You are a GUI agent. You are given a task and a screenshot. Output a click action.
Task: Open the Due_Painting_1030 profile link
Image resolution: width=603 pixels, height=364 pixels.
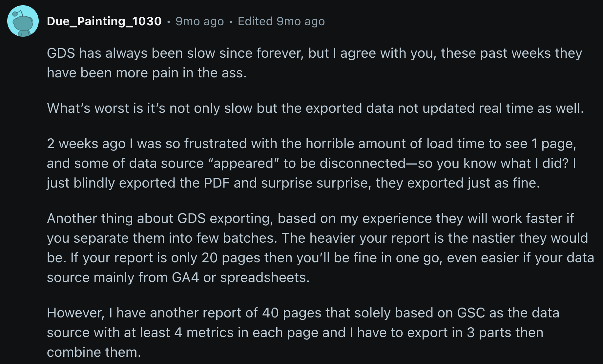tap(104, 21)
